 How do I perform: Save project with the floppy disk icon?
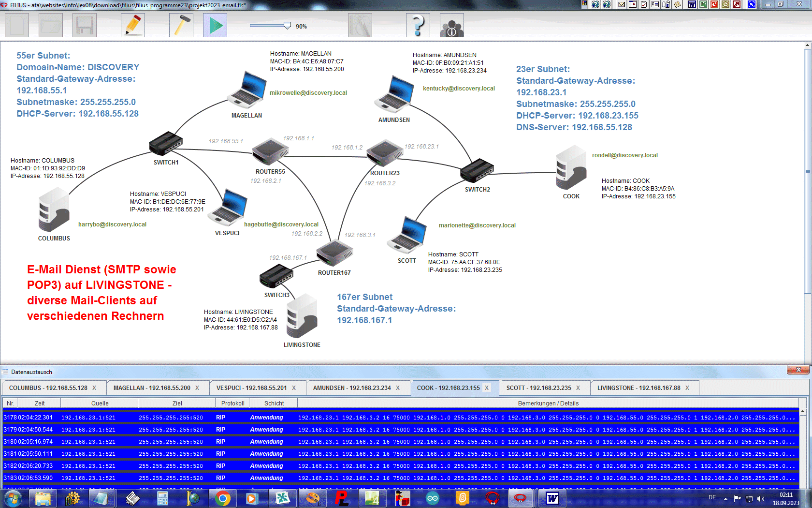pyautogui.click(x=85, y=25)
